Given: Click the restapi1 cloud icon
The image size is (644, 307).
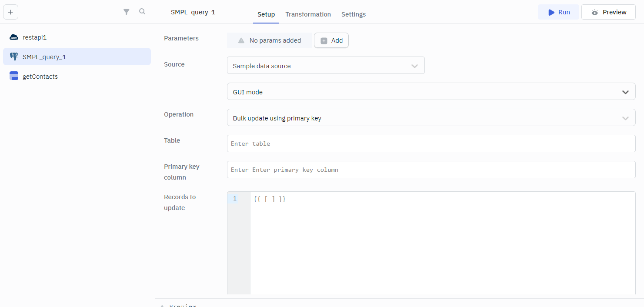Looking at the screenshot, I should click(14, 37).
